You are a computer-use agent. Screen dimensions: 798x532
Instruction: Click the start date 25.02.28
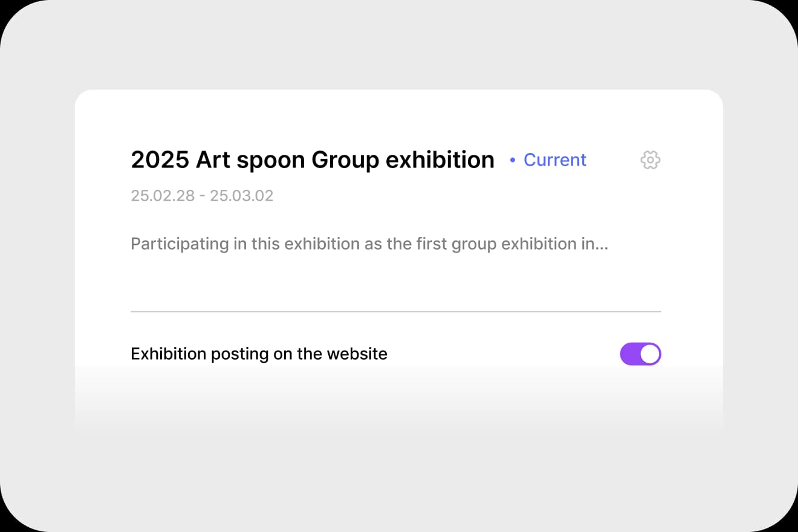pyautogui.click(x=163, y=196)
